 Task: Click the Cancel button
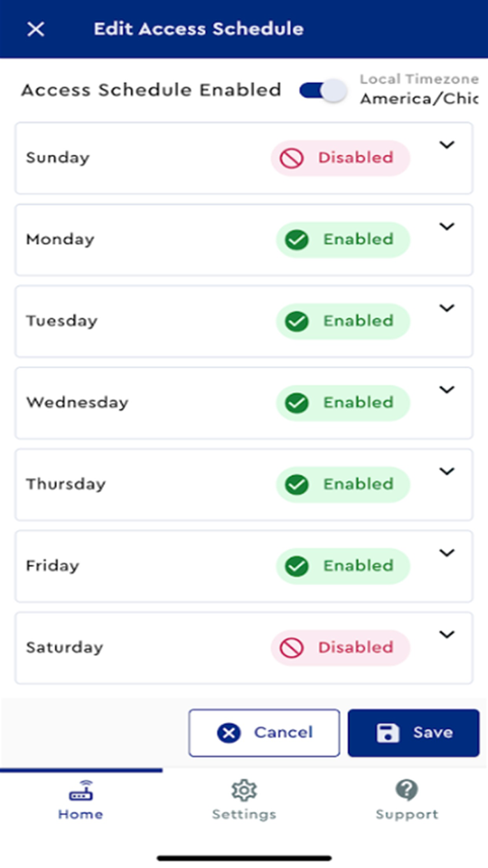264,732
